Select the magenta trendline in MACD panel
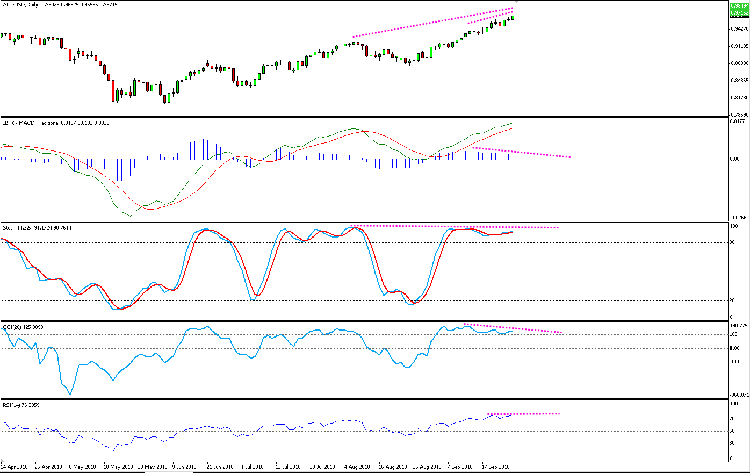Image resolution: width=750 pixels, height=473 pixels. [521, 152]
